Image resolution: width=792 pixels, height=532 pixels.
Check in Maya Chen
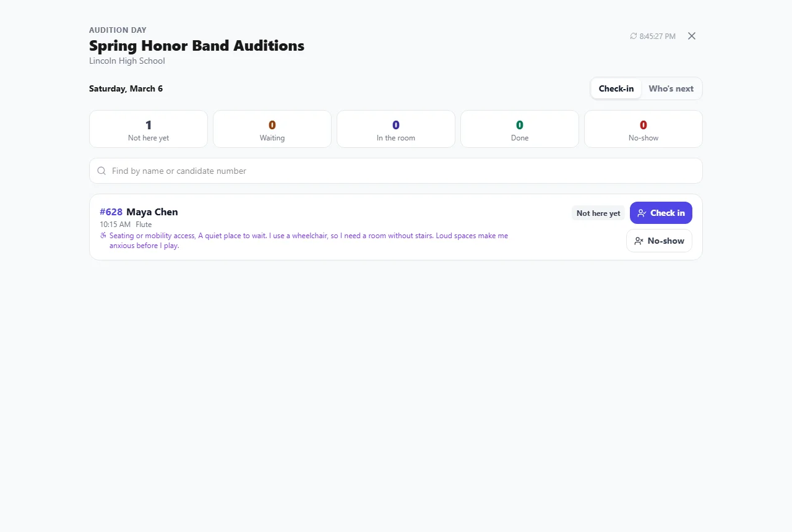point(661,213)
